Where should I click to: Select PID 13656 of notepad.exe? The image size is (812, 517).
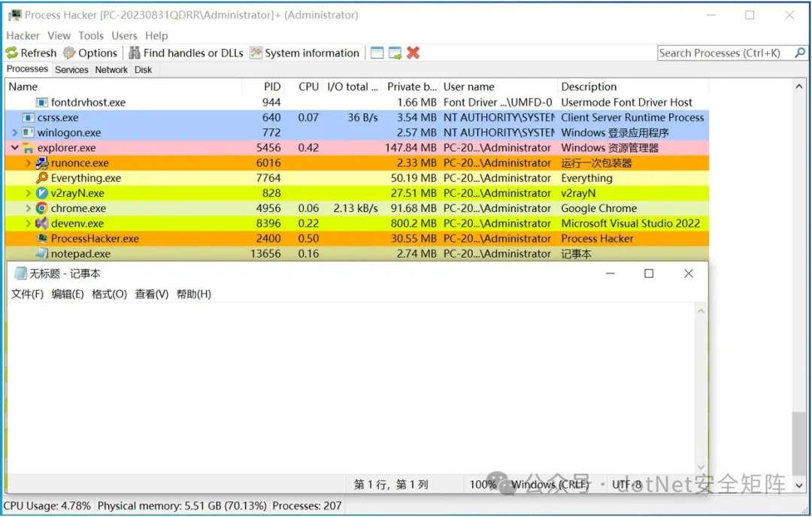click(265, 253)
